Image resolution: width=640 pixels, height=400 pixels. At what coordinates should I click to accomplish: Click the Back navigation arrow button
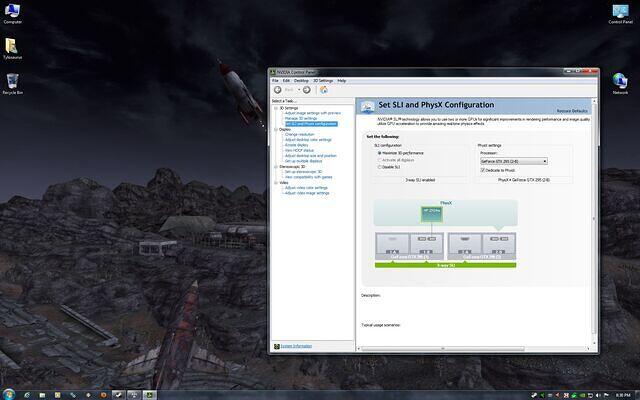coord(277,89)
